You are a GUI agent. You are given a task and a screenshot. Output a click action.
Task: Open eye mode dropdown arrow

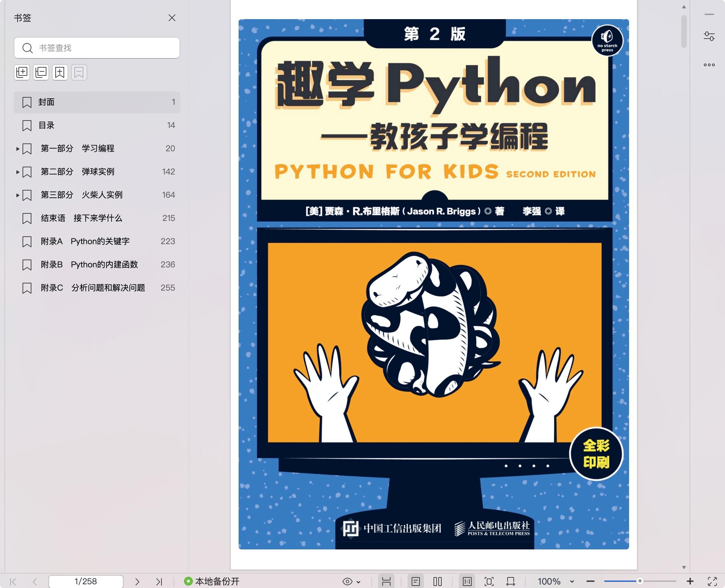pos(358,582)
